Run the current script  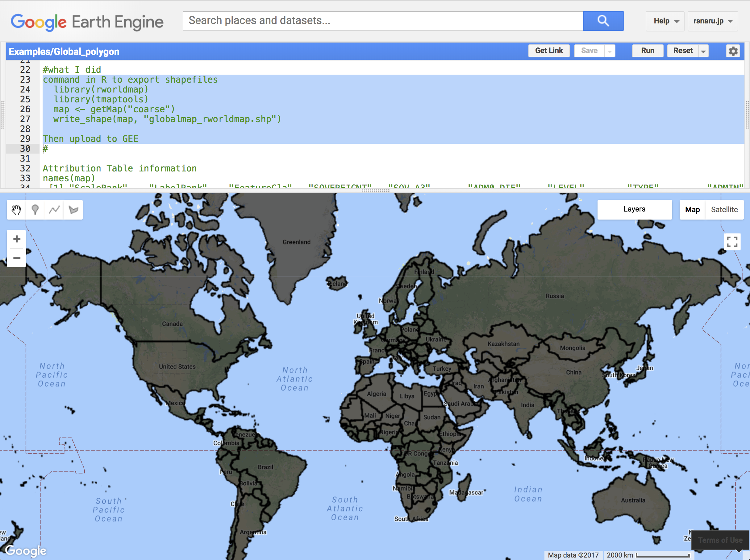[x=647, y=51]
